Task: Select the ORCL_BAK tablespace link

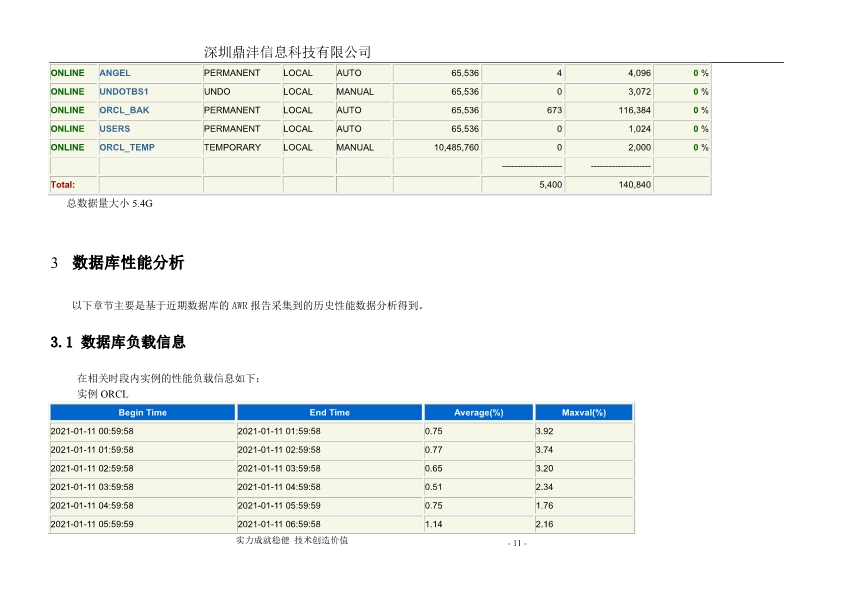Action: tap(124, 110)
